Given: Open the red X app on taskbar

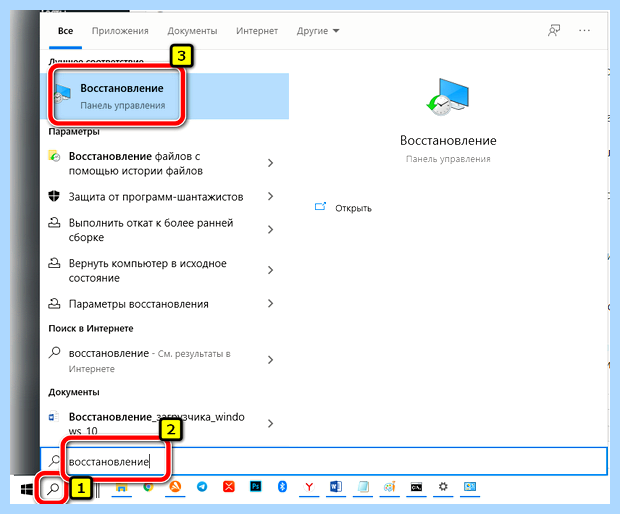Looking at the screenshot, I should click(x=229, y=487).
